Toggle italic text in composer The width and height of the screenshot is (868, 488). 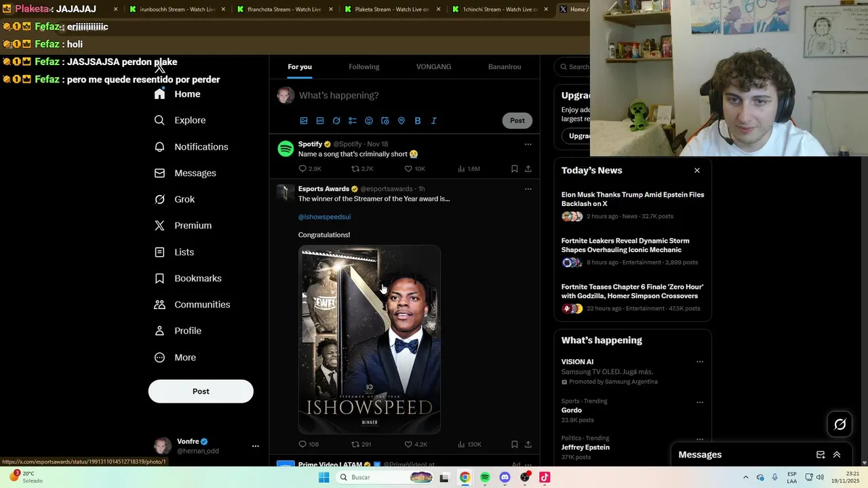(434, 121)
